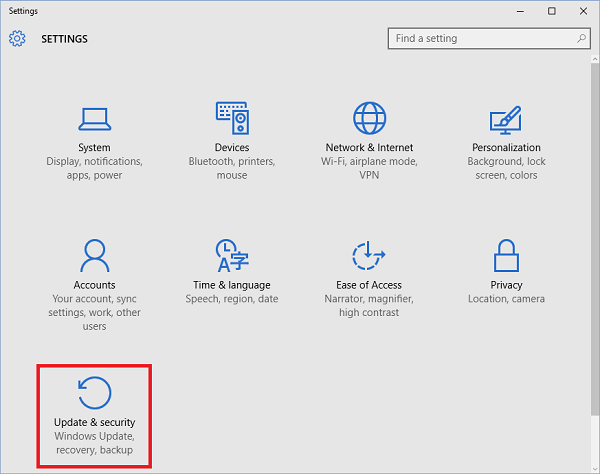
Task: Minimize the Settings window
Action: [x=520, y=11]
